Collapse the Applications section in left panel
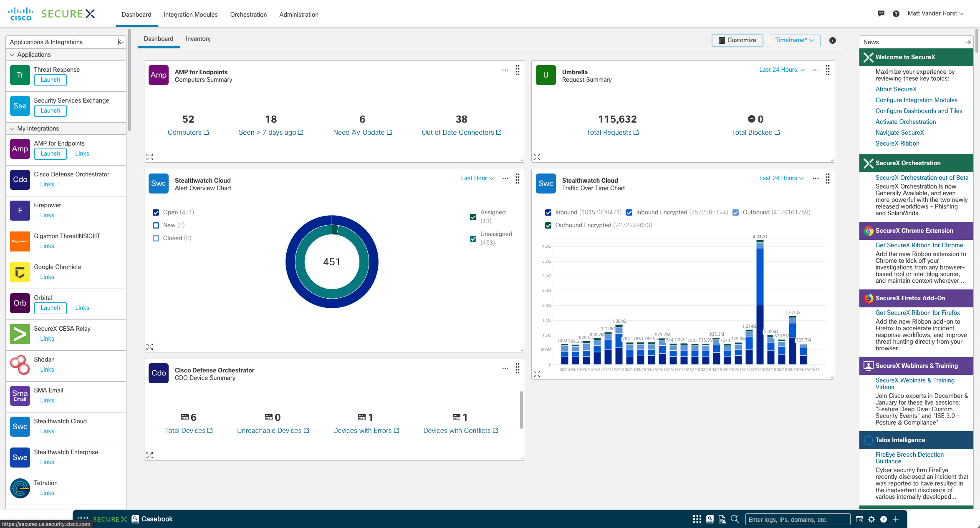 click(x=13, y=55)
